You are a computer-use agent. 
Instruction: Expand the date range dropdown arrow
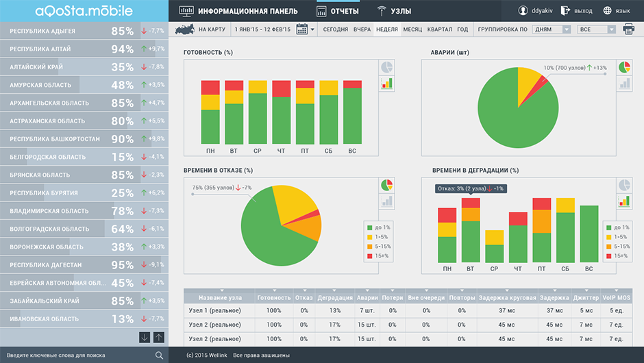coord(313,29)
